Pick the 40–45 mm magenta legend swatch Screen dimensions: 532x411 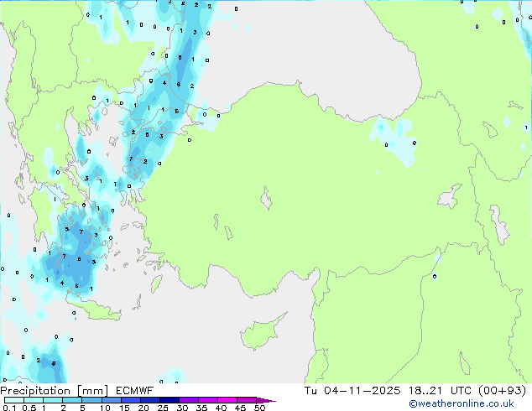coord(227,400)
